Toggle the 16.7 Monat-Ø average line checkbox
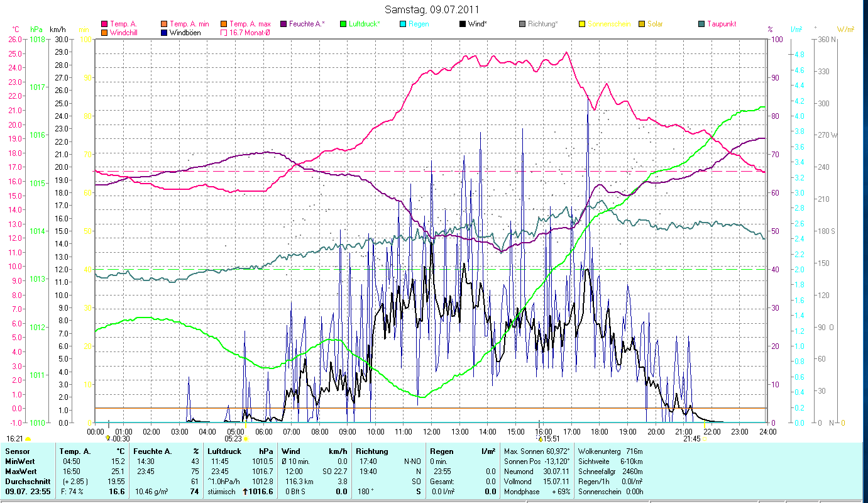868x503 pixels. click(224, 33)
